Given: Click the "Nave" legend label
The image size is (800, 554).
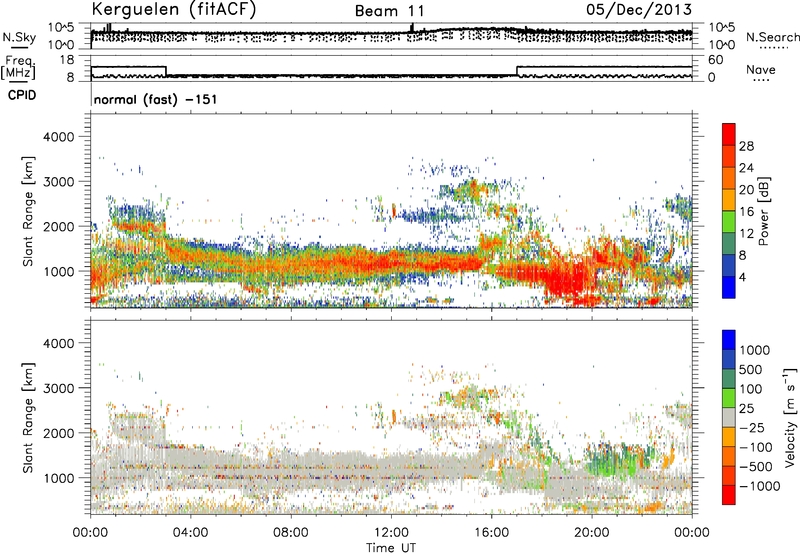Looking at the screenshot, I should (761, 70).
